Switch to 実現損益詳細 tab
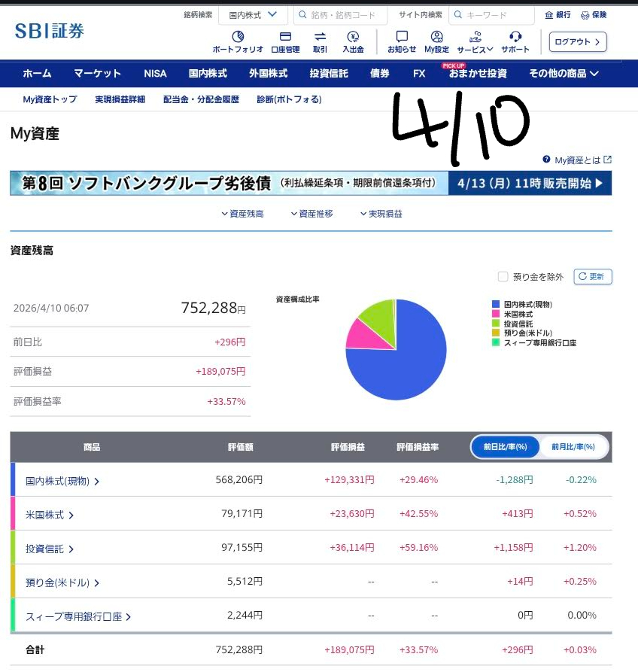638x672 pixels. click(120, 99)
